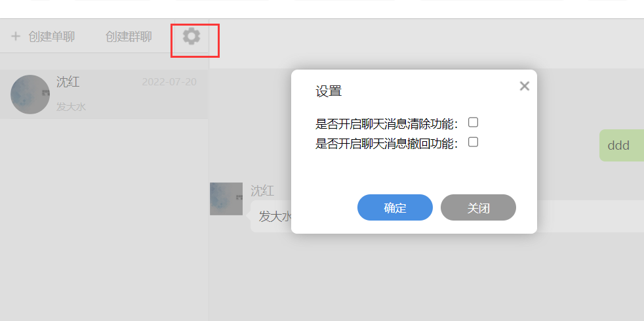The height and width of the screenshot is (321, 644).
Task: Select the green ddd message bubble
Action: [622, 146]
